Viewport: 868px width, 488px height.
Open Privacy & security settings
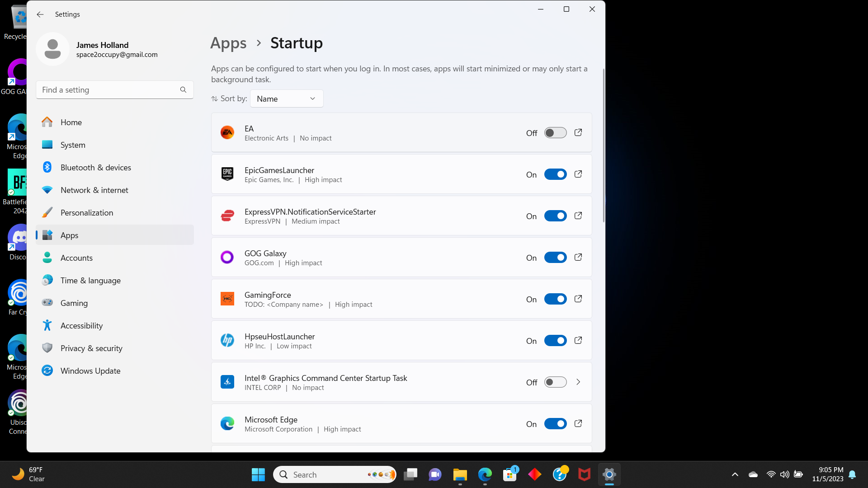click(115, 348)
